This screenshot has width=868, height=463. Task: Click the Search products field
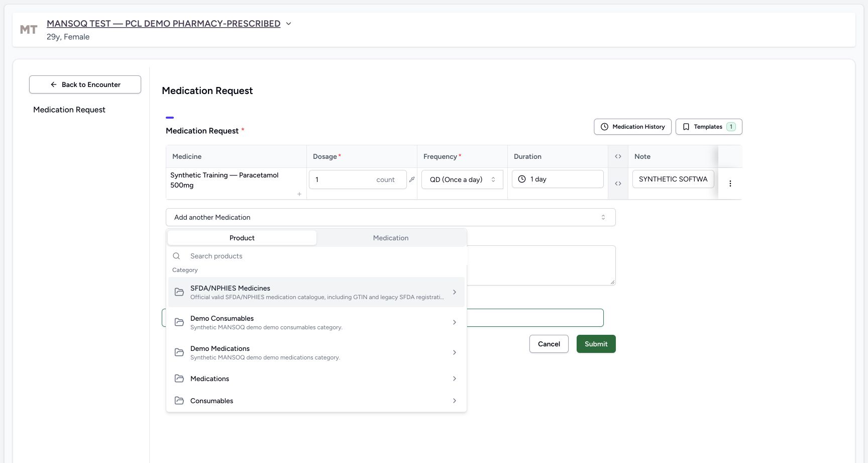pos(316,256)
